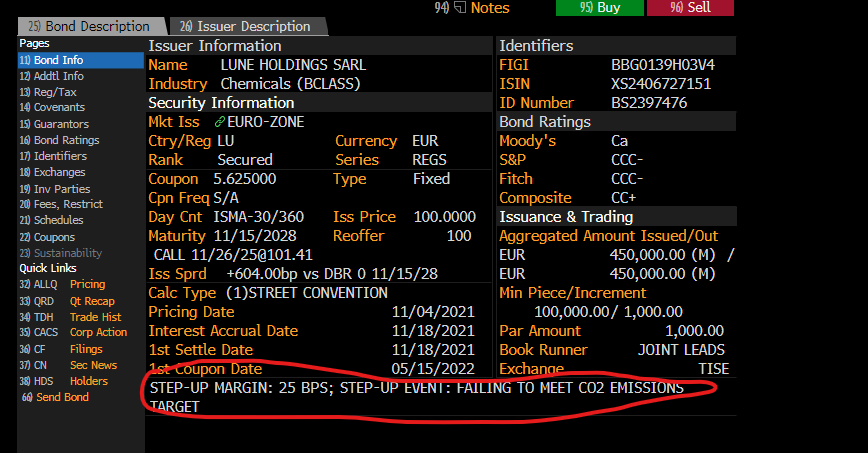Open the CF Filings quick link
868x453 pixels.
point(61,349)
